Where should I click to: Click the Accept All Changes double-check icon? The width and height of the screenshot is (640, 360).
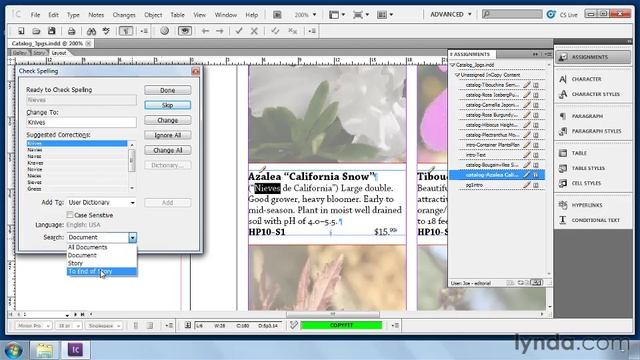point(275,31)
